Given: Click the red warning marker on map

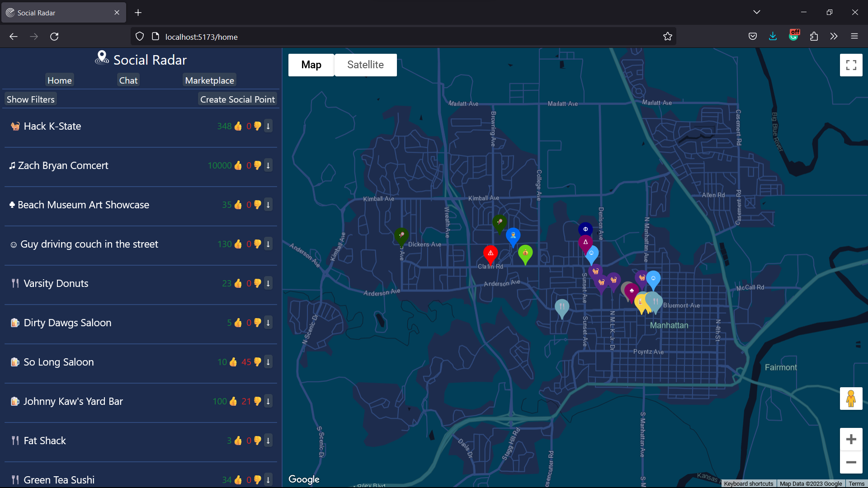Looking at the screenshot, I should (x=491, y=253).
